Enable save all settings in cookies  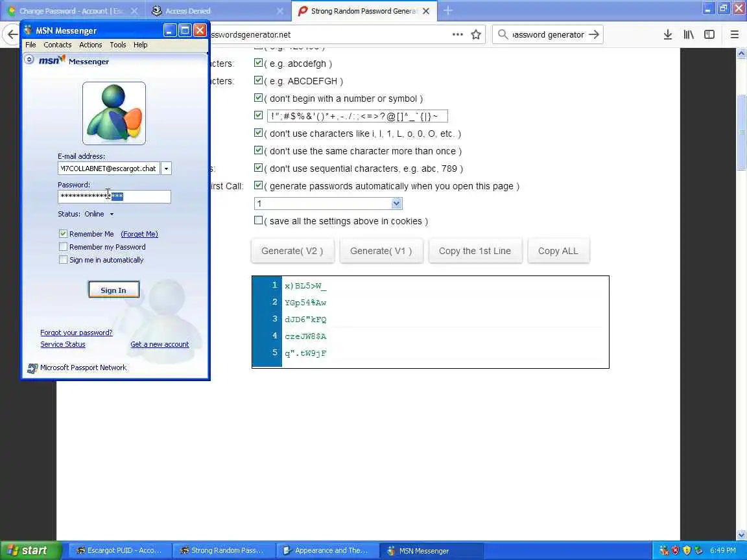point(258,220)
